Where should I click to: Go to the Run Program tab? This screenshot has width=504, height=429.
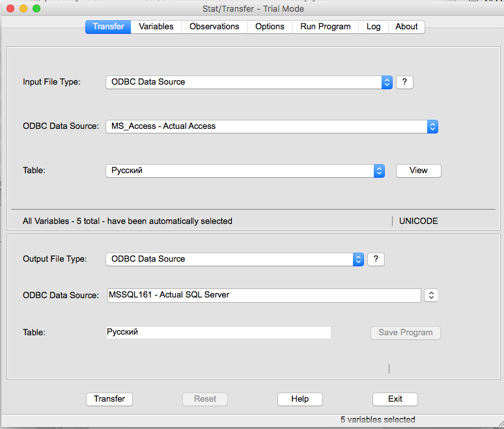(326, 27)
